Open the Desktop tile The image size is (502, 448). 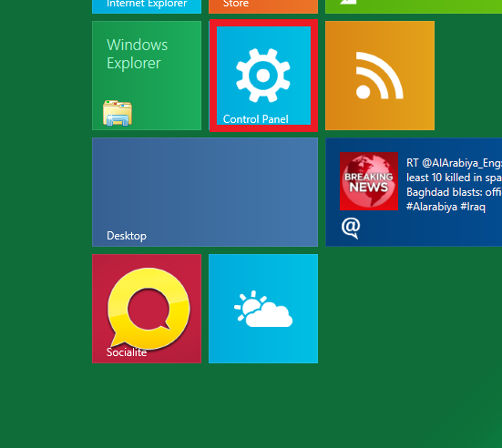(x=205, y=192)
